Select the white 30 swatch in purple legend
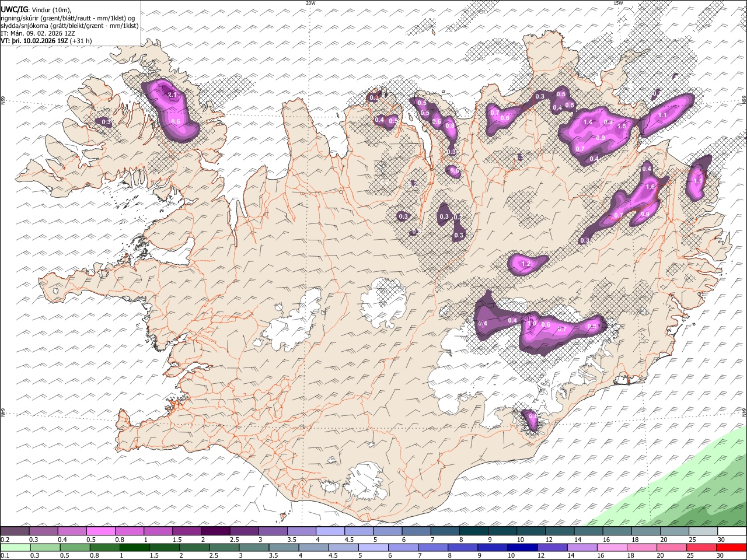This screenshot has width=747, height=560. click(x=732, y=531)
